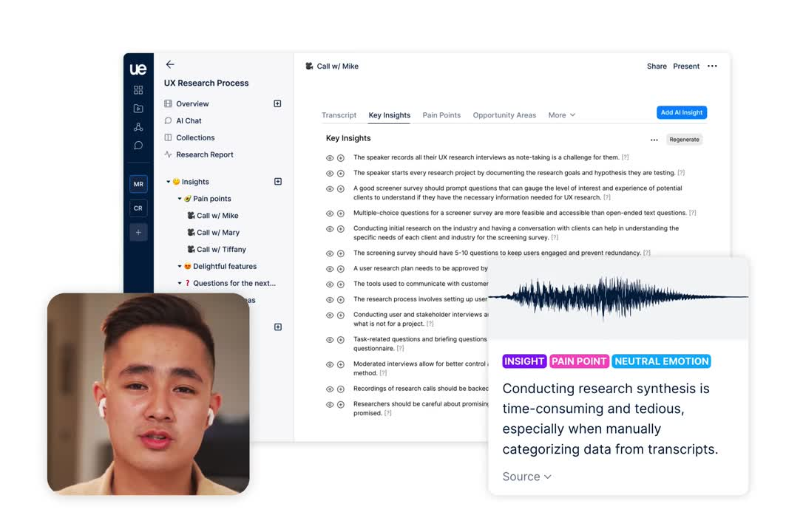803x532 pixels.
Task: Toggle visibility of 'good screener survey' insight
Action: [x=330, y=188]
